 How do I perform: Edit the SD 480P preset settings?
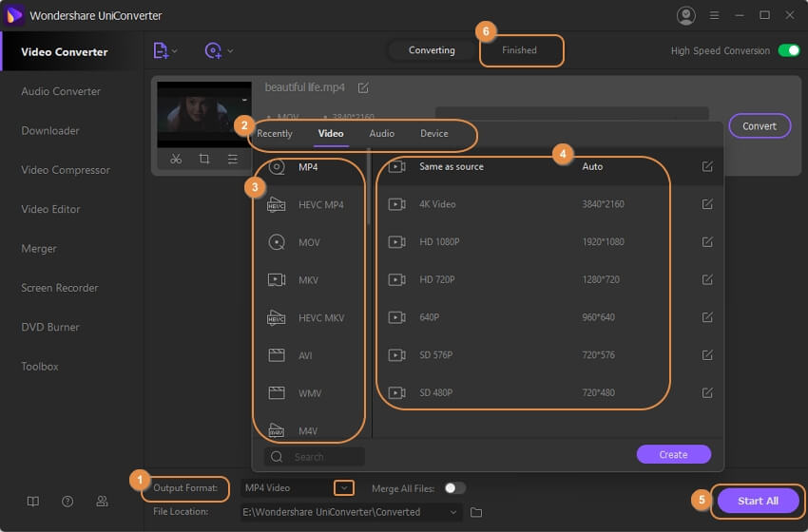coord(707,392)
